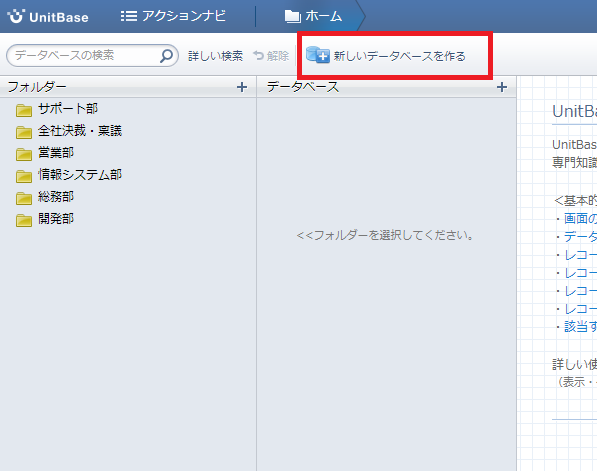Click 新しいデータベースを作る label
The image size is (597, 471).
point(399,56)
